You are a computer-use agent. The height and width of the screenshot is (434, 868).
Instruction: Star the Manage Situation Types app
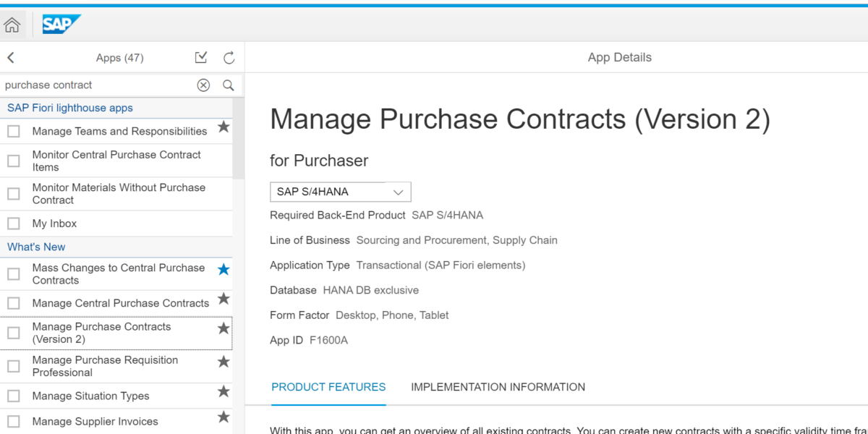(224, 391)
